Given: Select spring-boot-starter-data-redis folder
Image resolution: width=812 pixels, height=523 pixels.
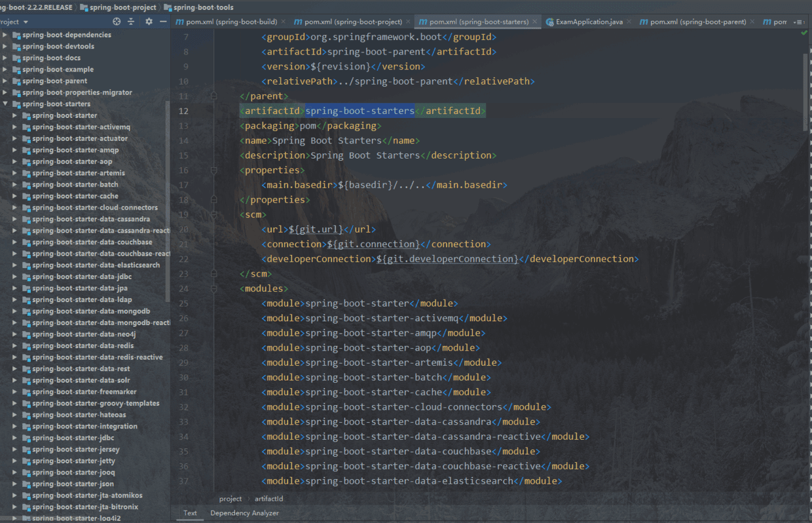Looking at the screenshot, I should coord(83,345).
